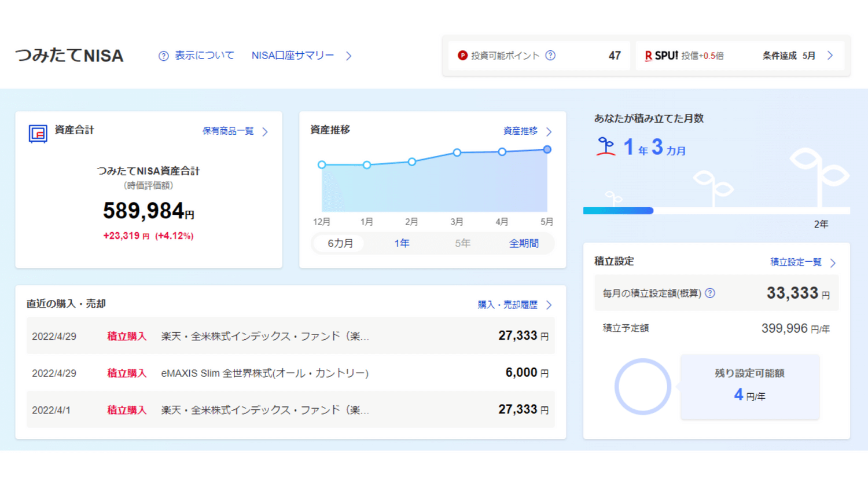
Task: Click the red P point icon
Action: [x=462, y=56]
